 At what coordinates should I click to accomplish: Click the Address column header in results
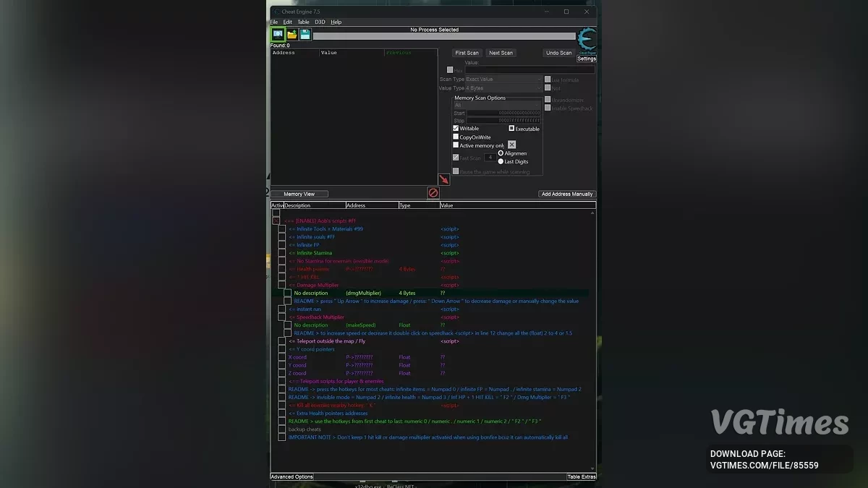295,53
